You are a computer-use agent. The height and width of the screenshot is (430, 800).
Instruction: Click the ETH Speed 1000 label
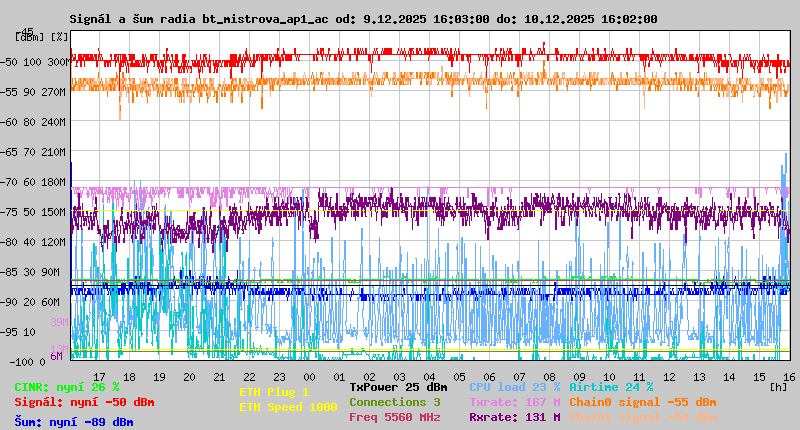288,407
